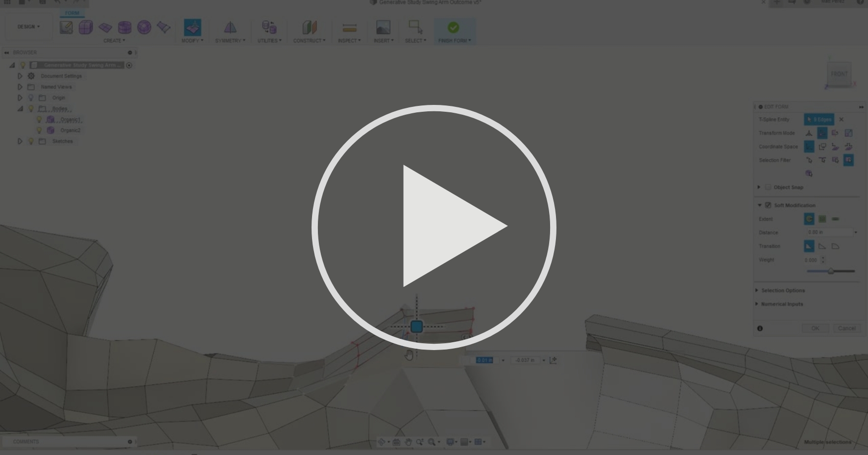Click the Weight slider handle

(x=831, y=271)
